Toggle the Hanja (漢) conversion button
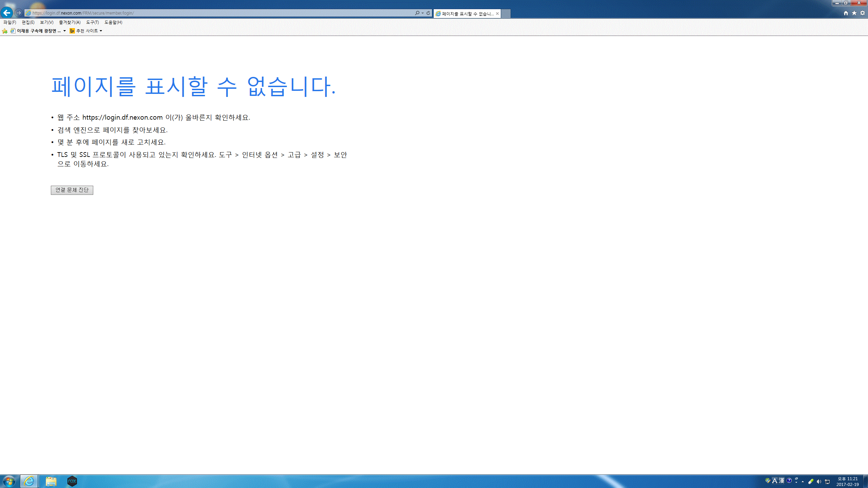Image resolution: width=868 pixels, height=488 pixels. [x=782, y=481]
